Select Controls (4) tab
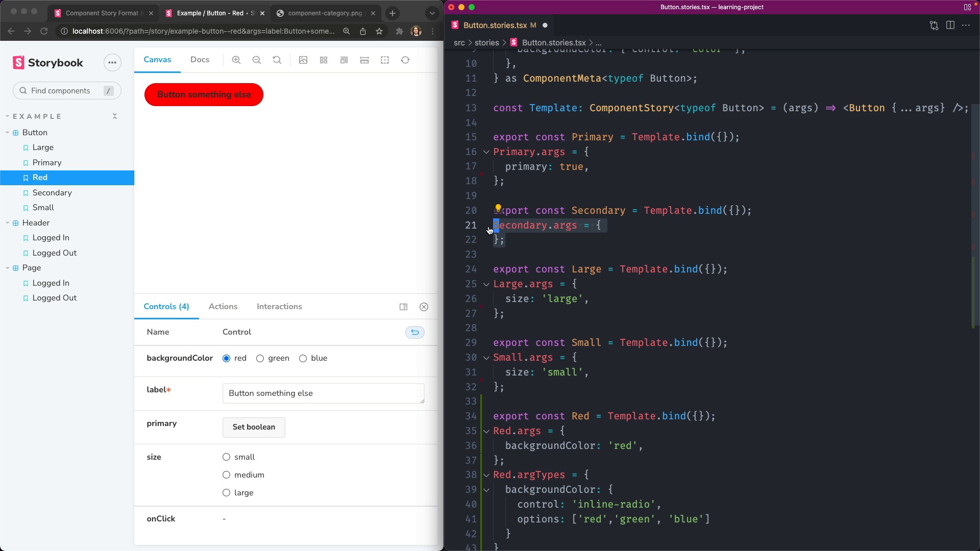 pos(166,307)
